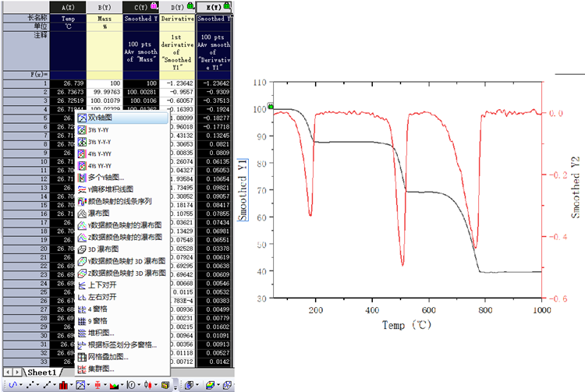Click the sheet tab scroll-left arrow
This screenshot has width=585, height=392.
[x=8, y=372]
